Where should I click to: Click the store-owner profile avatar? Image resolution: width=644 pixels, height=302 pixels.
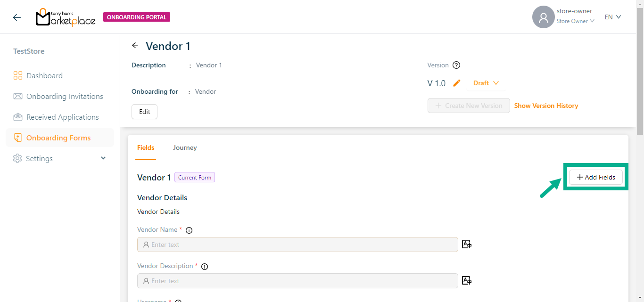tap(543, 17)
